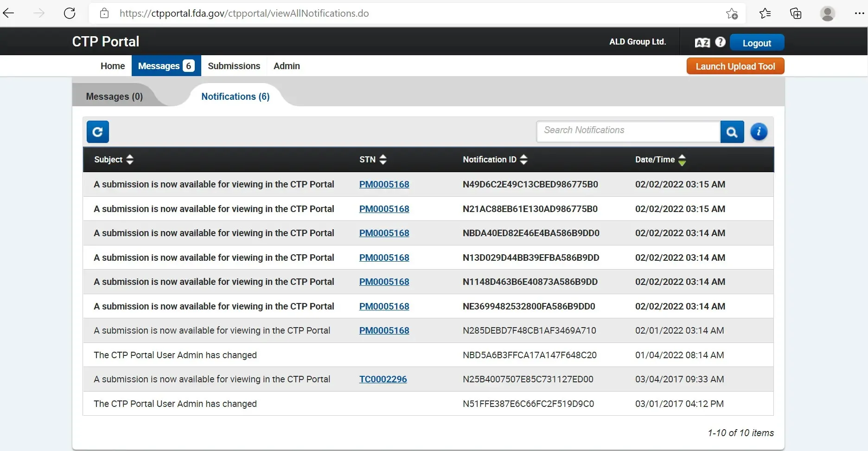Click the site lock icon in address bar

coord(104,13)
